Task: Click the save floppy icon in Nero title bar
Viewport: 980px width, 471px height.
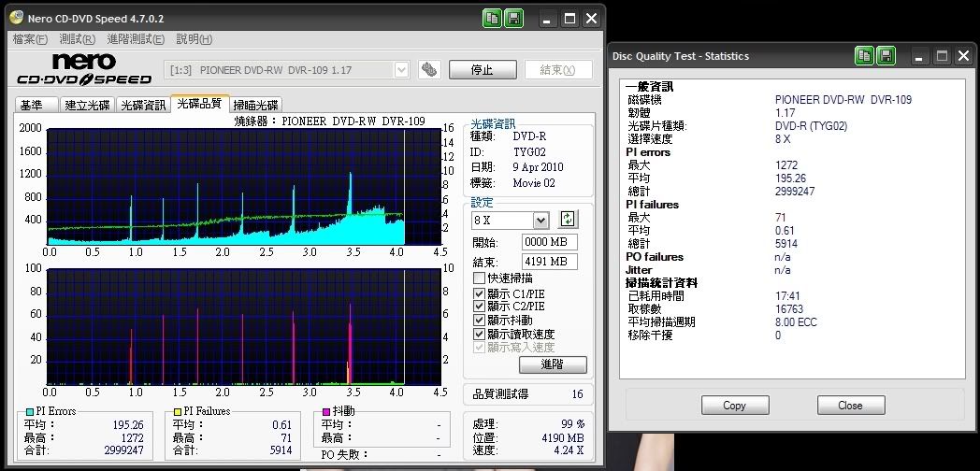Action: coord(513,18)
